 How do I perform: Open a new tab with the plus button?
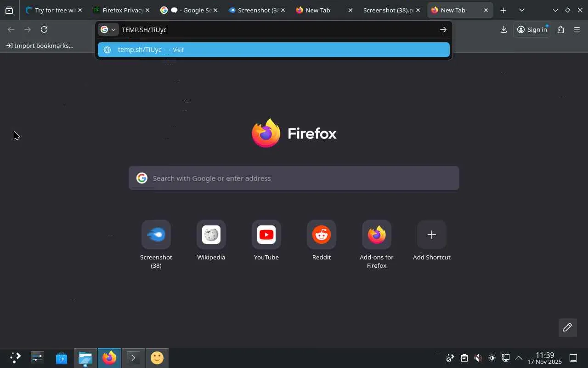click(503, 10)
